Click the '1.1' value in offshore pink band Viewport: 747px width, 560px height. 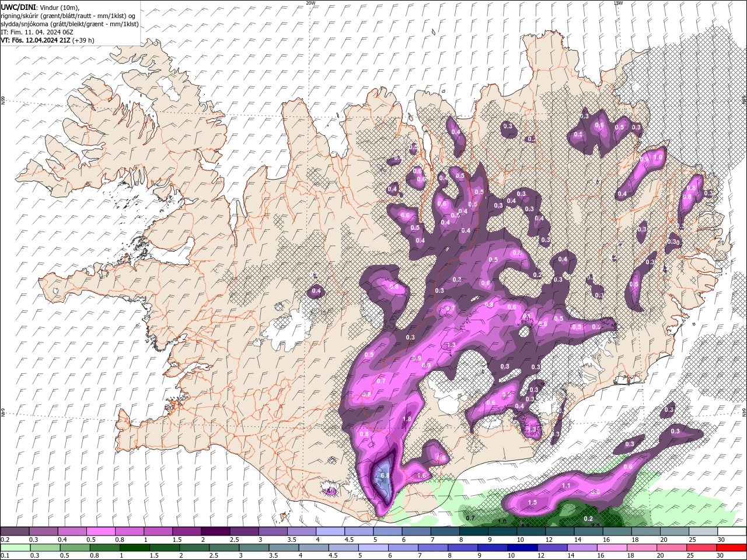[566, 485]
